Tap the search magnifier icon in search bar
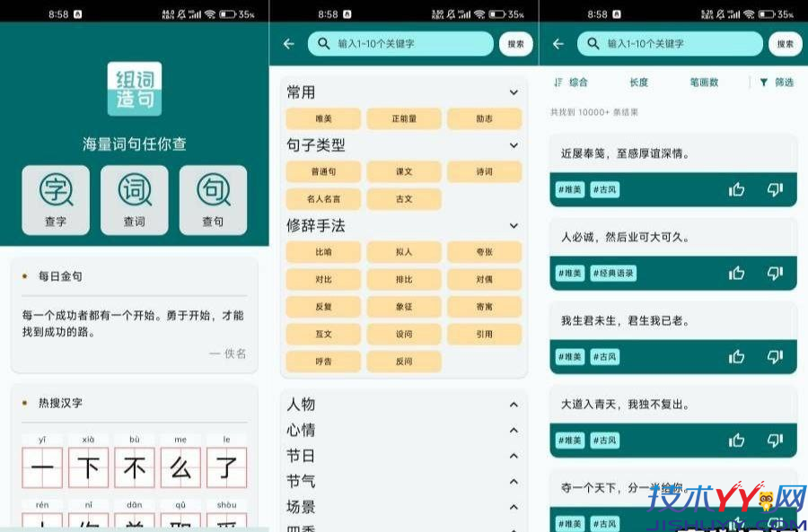808x532 pixels. (x=323, y=43)
